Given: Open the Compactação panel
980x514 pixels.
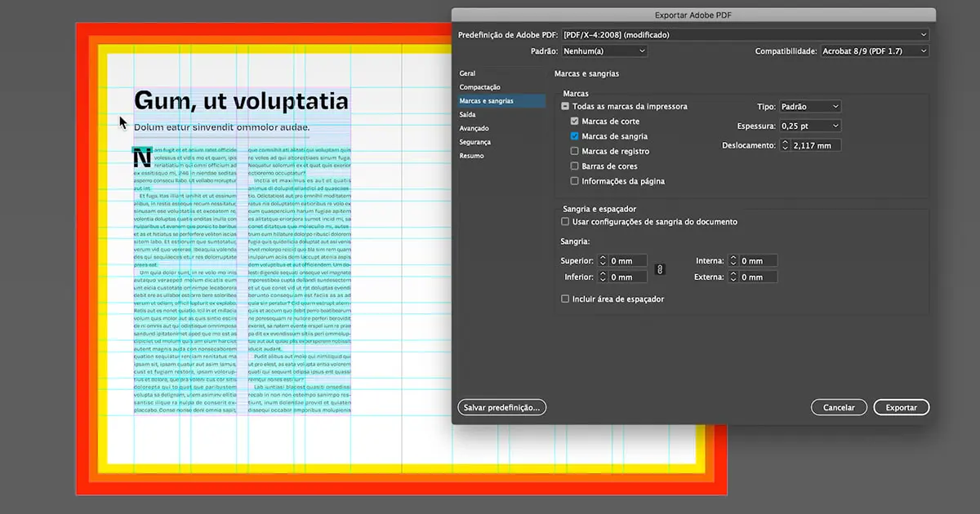Looking at the screenshot, I should point(479,86).
